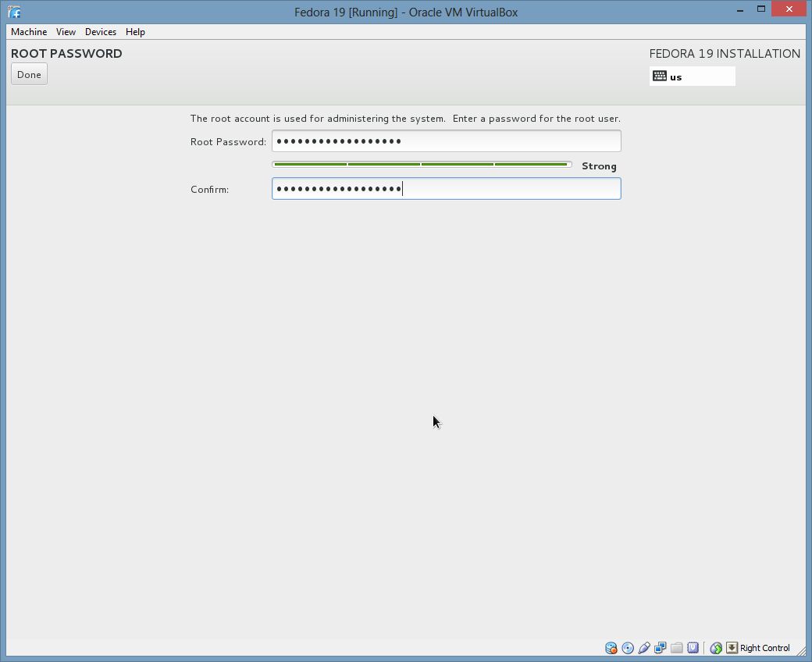Click the FEDORA 19 INSTALLATION title text
812x662 pixels.
725,53
